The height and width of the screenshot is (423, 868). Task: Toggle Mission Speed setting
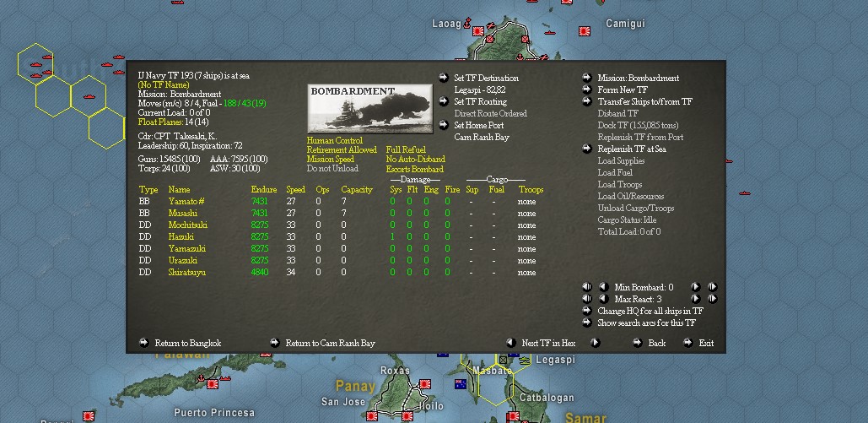pyautogui.click(x=331, y=159)
